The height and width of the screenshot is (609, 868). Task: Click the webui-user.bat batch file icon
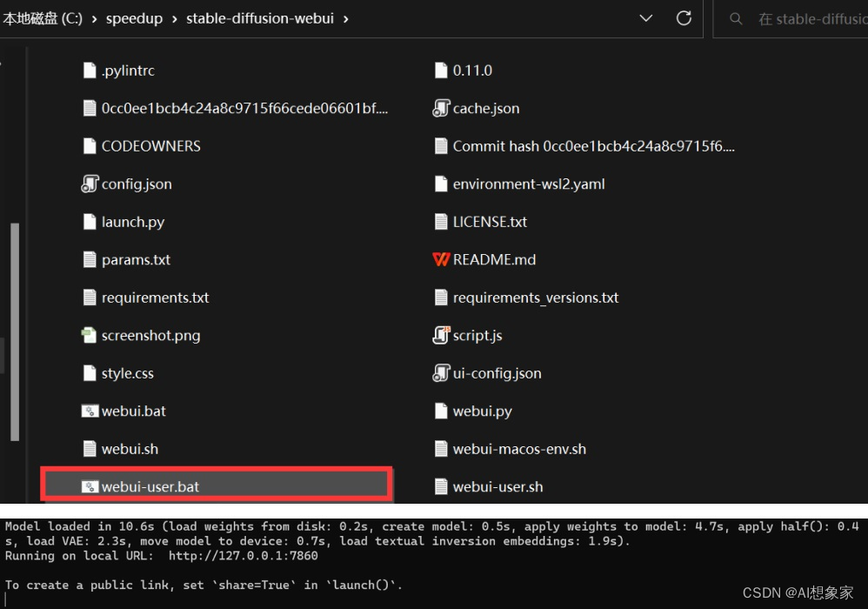(89, 486)
